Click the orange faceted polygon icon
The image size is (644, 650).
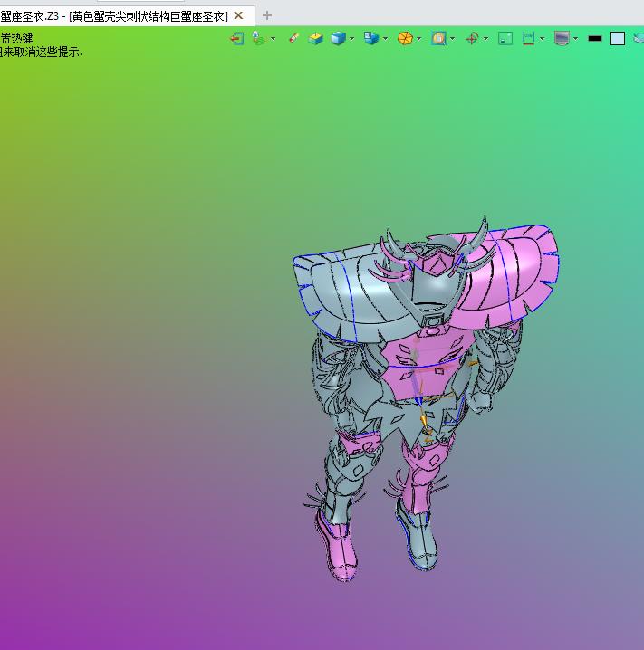pyautogui.click(x=405, y=39)
